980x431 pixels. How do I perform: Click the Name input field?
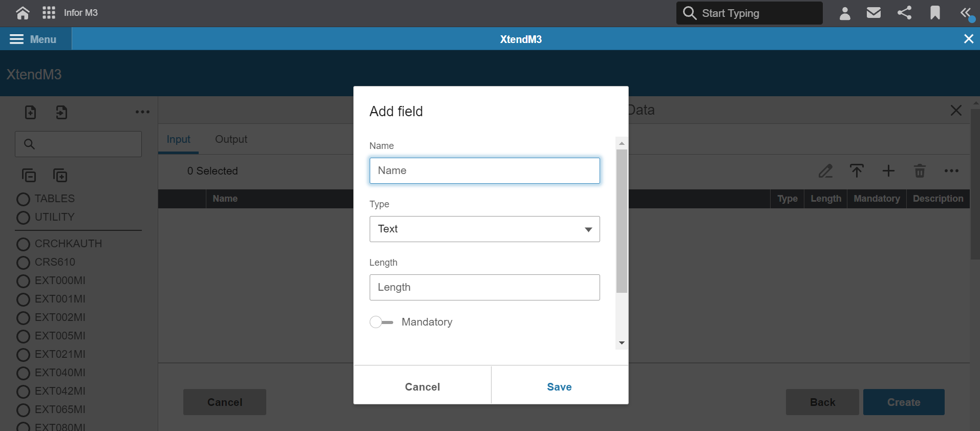(484, 170)
